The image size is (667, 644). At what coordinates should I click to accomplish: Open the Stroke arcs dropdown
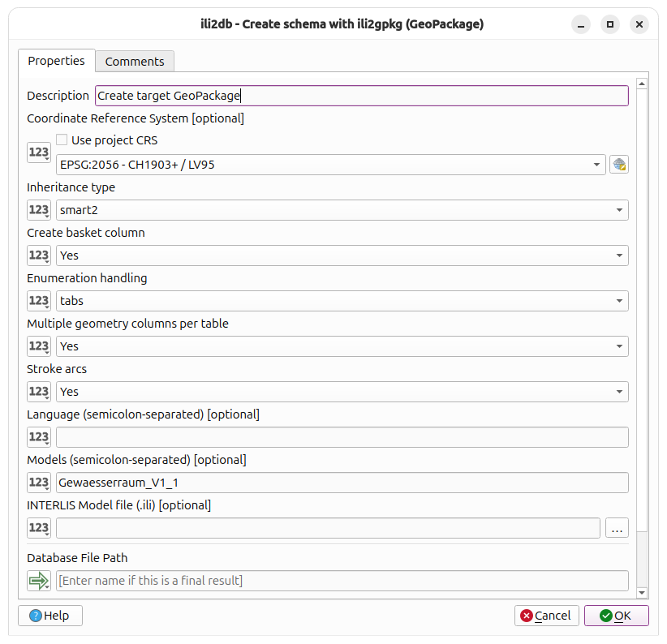[x=342, y=392]
